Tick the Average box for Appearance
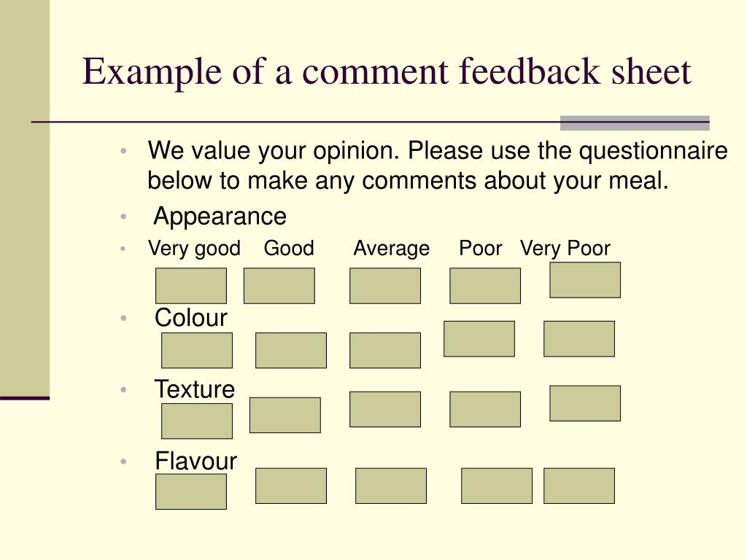This screenshot has height=560, width=747. (x=385, y=286)
